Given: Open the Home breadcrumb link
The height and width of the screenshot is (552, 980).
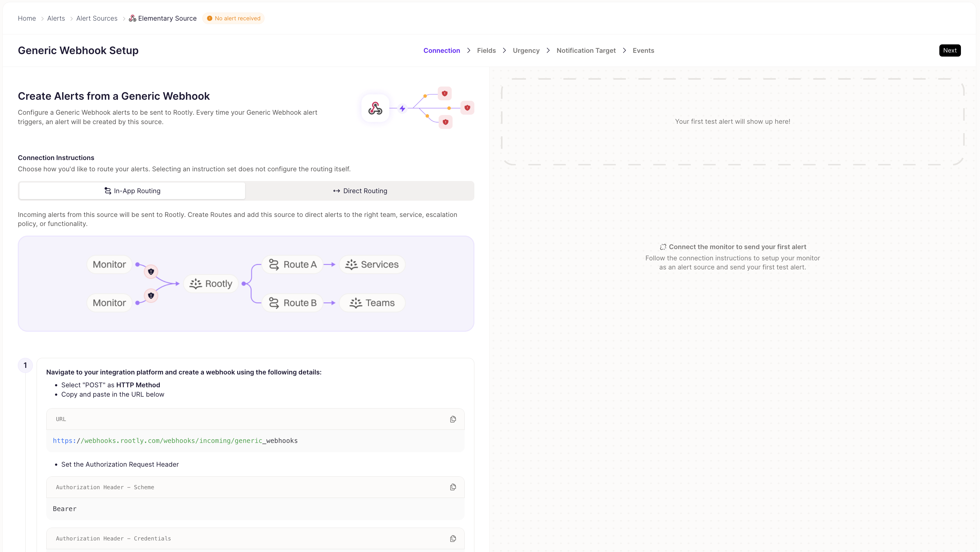Looking at the screenshot, I should pos(27,18).
